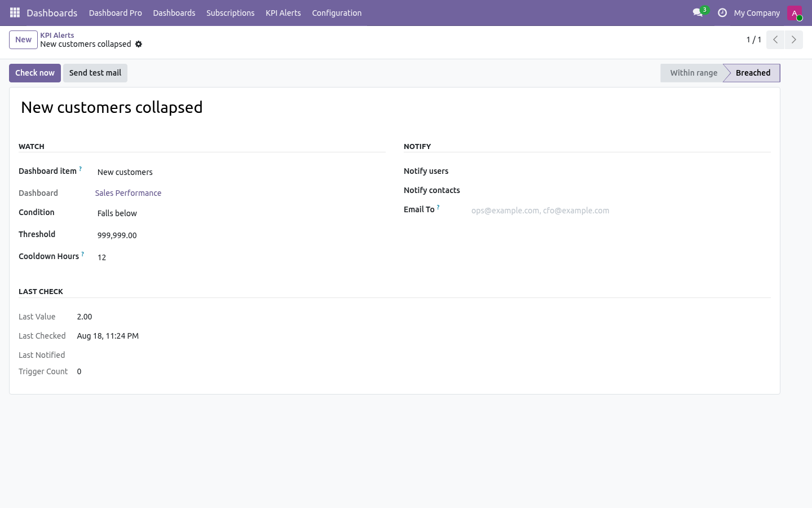The height and width of the screenshot is (508, 812).
Task: Click the Trigger Count value 0
Action: pyautogui.click(x=79, y=371)
